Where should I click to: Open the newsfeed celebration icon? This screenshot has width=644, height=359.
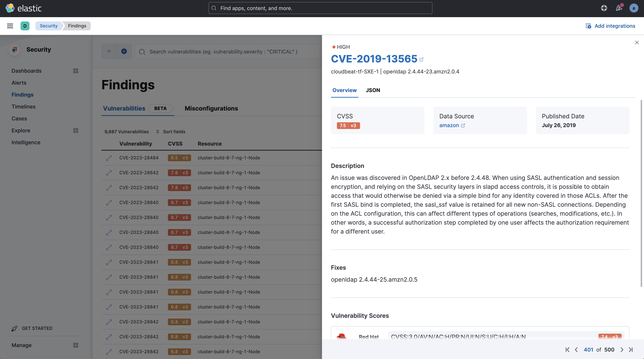[619, 8]
